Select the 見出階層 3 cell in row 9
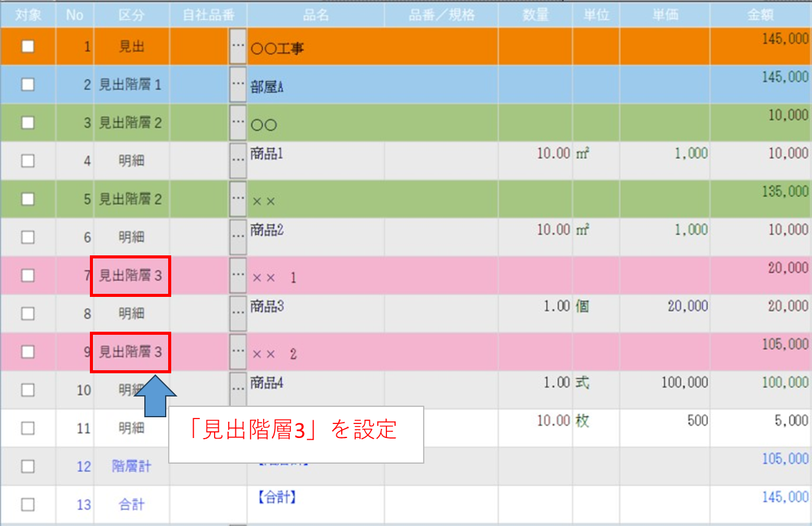 (131, 352)
